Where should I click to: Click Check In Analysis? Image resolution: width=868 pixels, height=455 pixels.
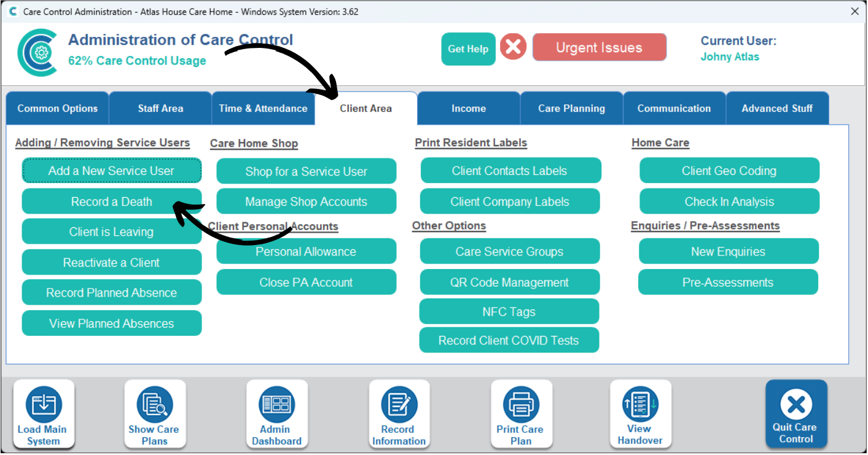(x=729, y=201)
